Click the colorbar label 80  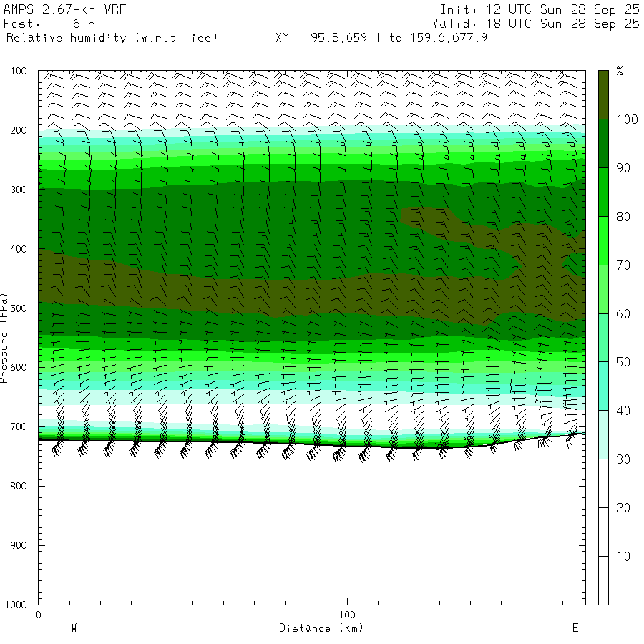point(623,216)
